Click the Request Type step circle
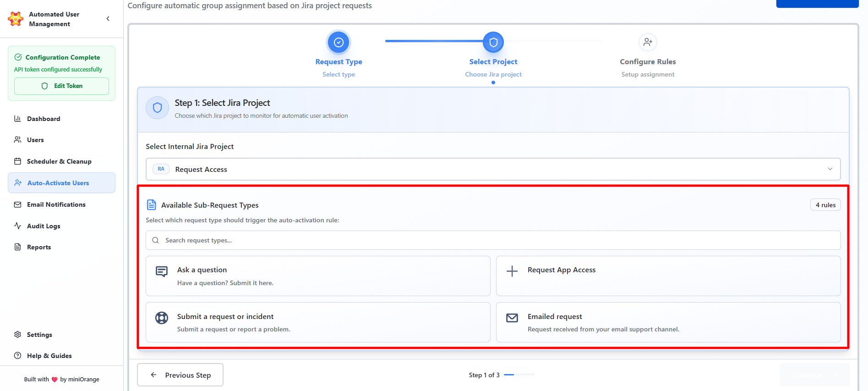Screen dimensions: 868x391 click(338, 42)
